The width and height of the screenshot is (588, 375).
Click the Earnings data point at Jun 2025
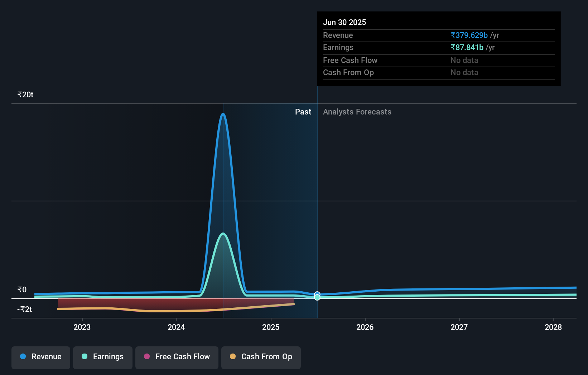pos(317,297)
